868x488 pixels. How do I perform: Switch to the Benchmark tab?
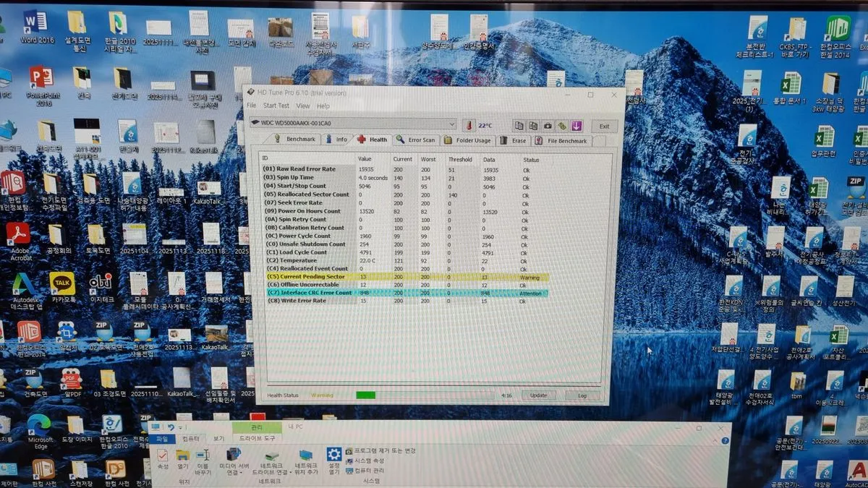coord(295,140)
